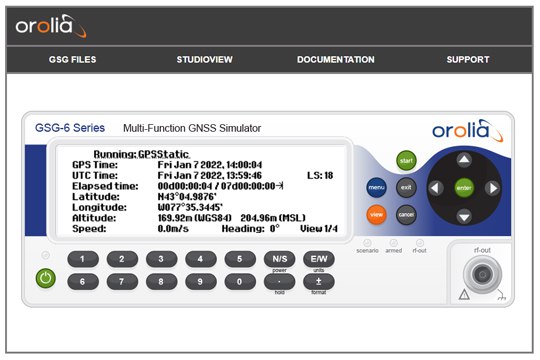
Task: Click the armed indicator LED
Action: pyautogui.click(x=393, y=243)
